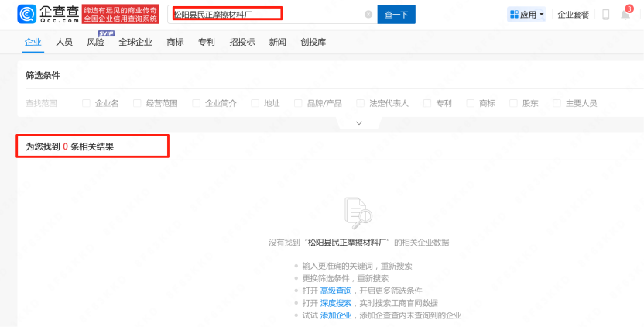Click the red notification count badge

629,9
